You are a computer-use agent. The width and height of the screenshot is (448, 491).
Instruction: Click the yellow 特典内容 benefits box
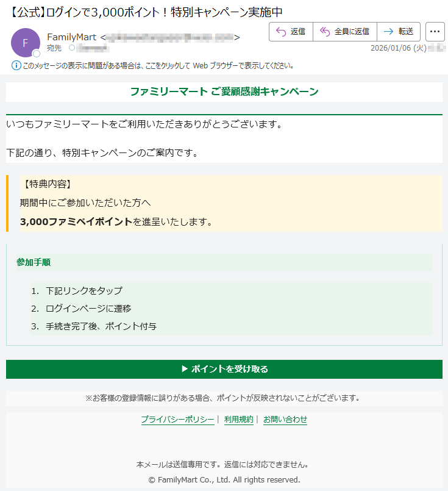226,203
